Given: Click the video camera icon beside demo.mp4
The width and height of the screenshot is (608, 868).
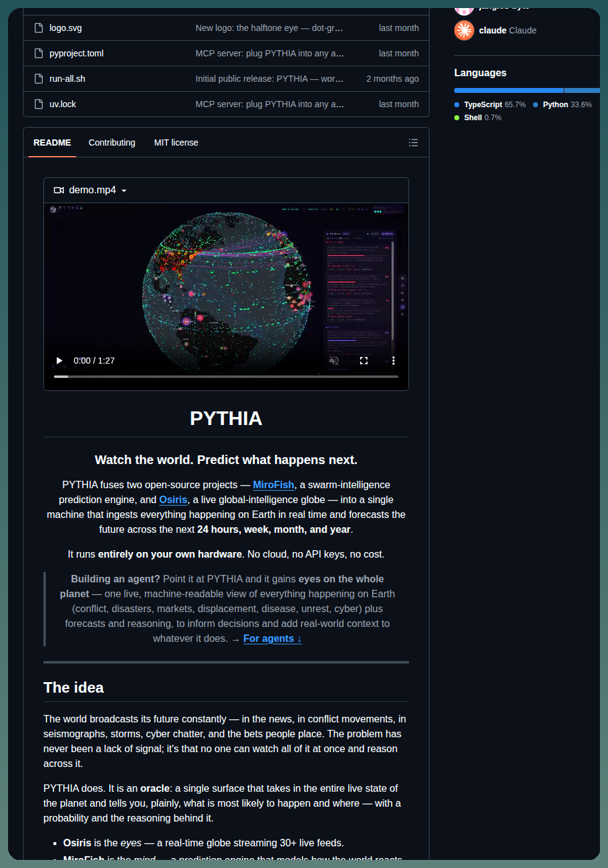Looking at the screenshot, I should pyautogui.click(x=59, y=190).
